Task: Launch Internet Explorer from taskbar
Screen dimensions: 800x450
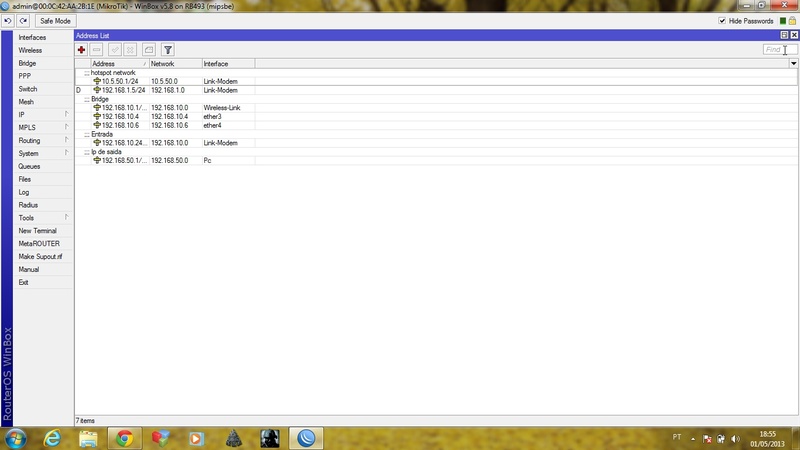Action: 52,438
